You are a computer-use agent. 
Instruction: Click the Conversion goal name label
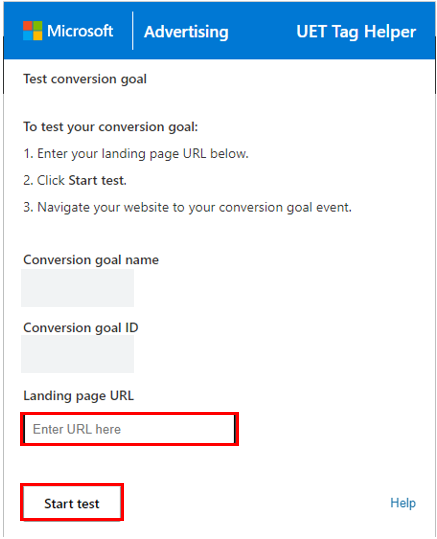tap(91, 260)
